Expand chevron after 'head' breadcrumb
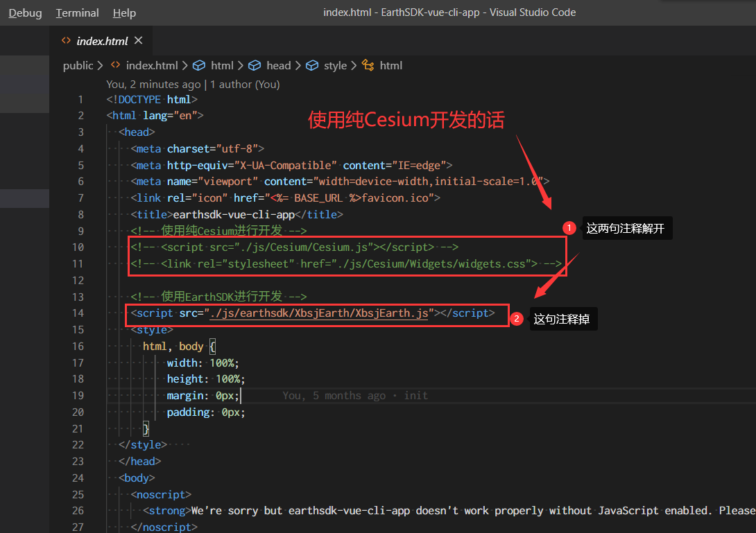 tap(298, 66)
